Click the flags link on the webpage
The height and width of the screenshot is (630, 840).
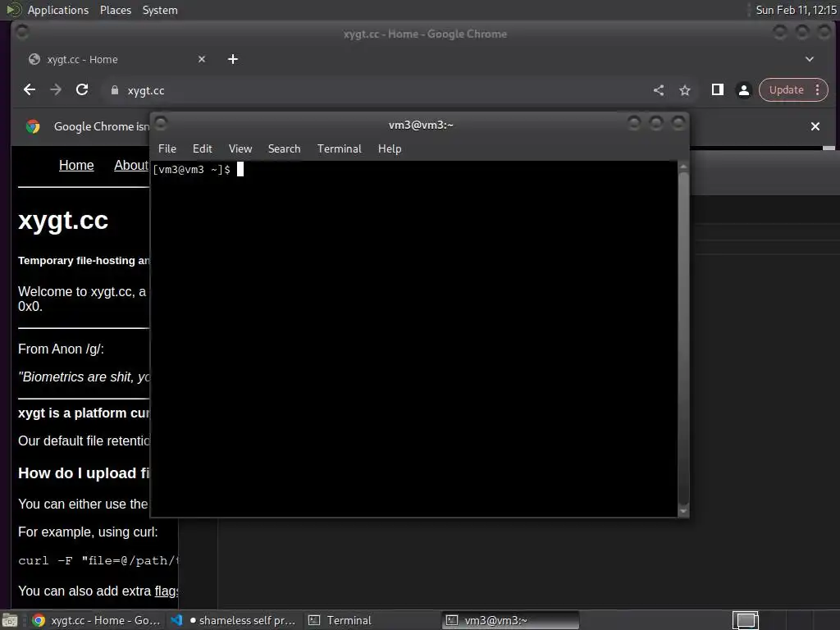tap(166, 591)
